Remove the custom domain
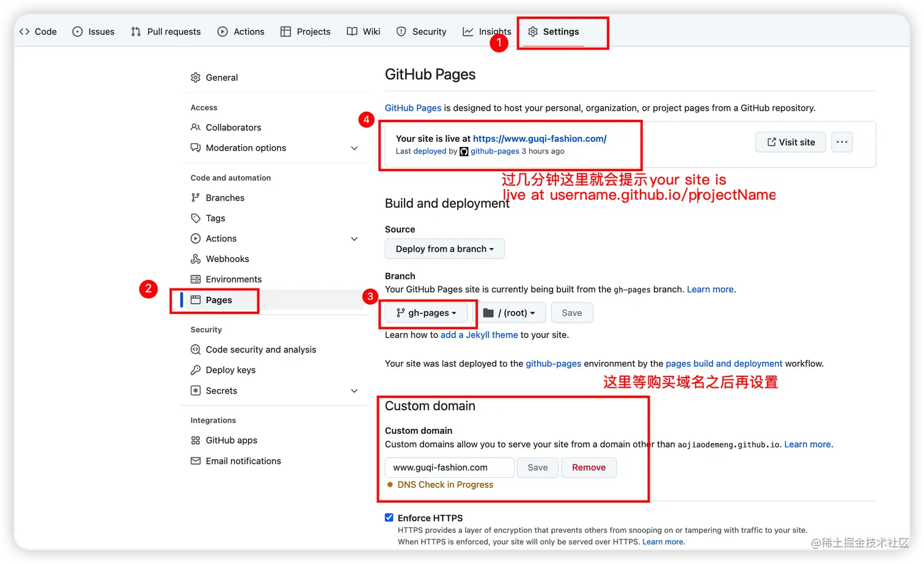 (588, 467)
